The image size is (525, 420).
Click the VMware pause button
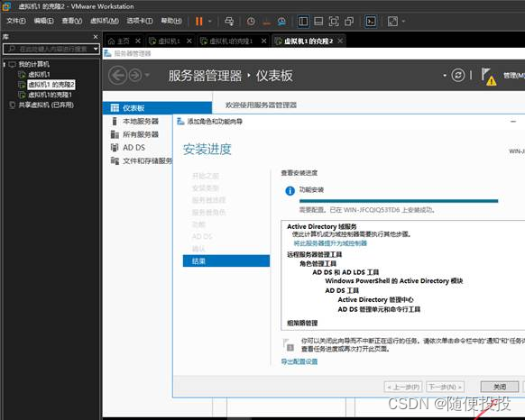point(198,22)
